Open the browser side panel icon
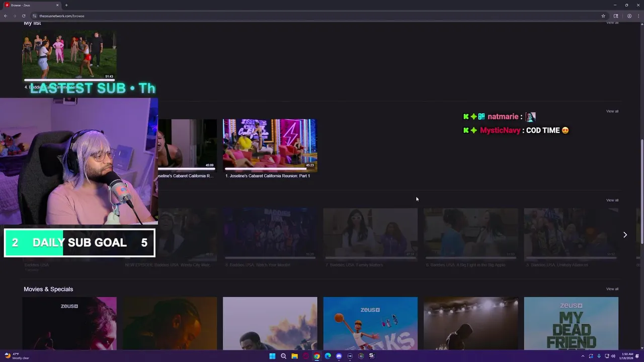Image resolution: width=644 pixels, height=362 pixels. [616, 16]
